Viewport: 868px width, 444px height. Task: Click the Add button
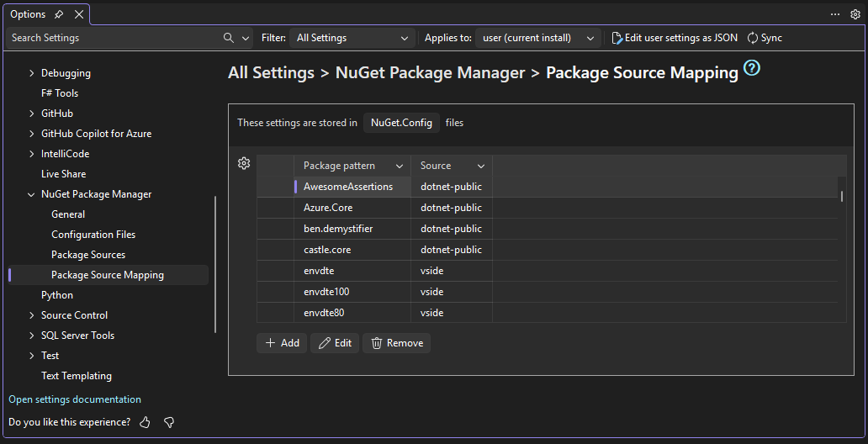(x=282, y=343)
